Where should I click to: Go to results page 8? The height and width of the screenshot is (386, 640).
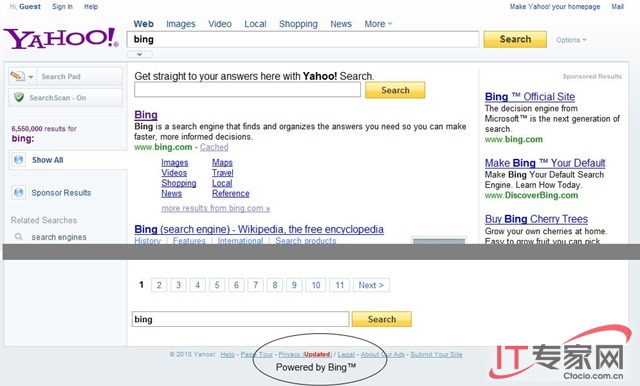point(275,285)
